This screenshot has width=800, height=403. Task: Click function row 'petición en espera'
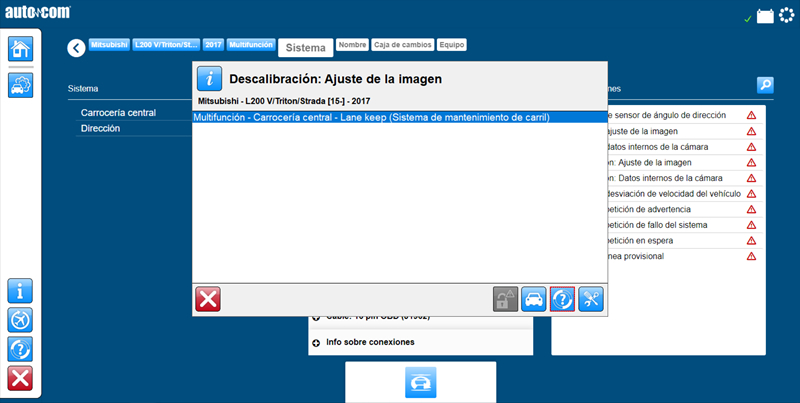coord(684,240)
